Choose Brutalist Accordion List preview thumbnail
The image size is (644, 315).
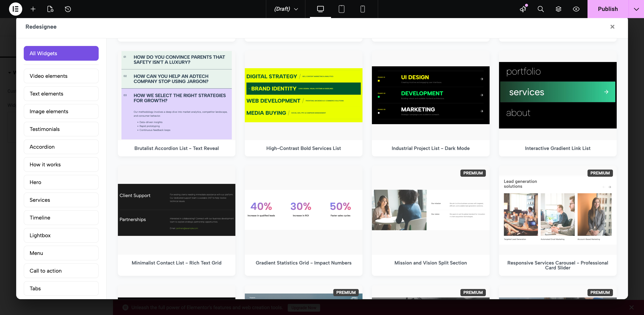point(176,95)
